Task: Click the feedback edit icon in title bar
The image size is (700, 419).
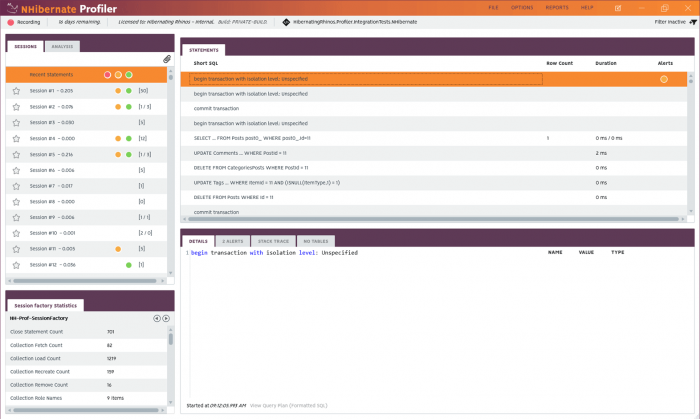Action: pos(618,8)
